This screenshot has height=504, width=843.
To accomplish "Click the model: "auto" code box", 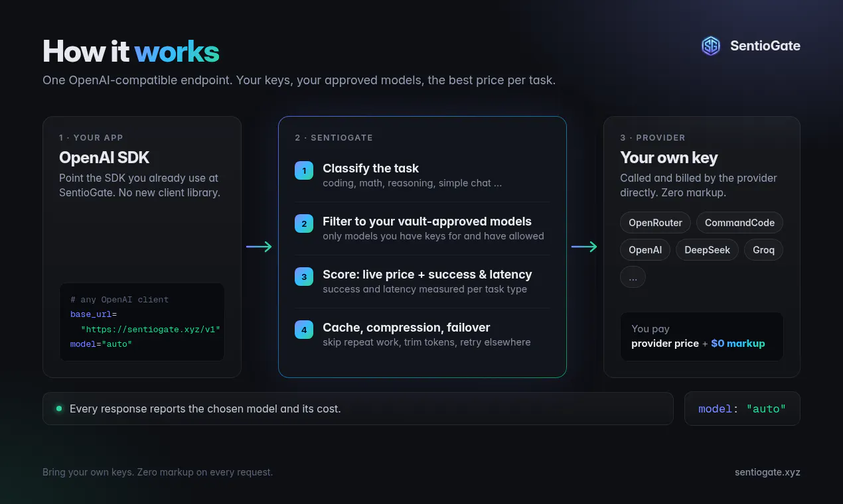I will [742, 409].
